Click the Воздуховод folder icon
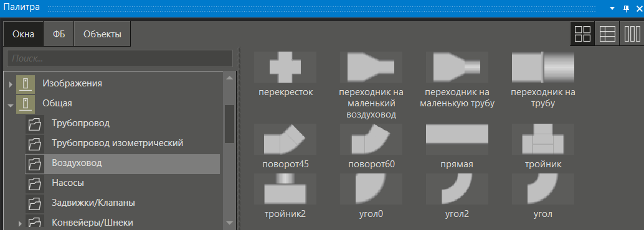644x230 pixels. [35, 163]
